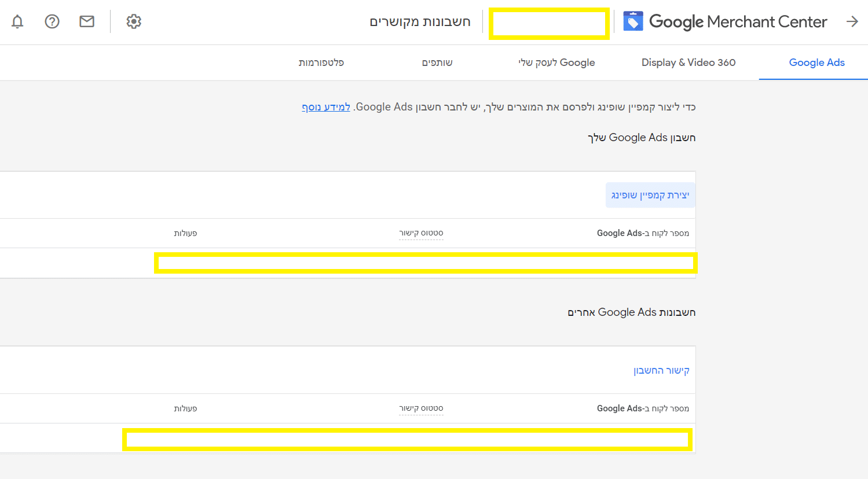Click the 'חשבון Google Ads שלך' section heading
The image size is (868, 479).
642,138
